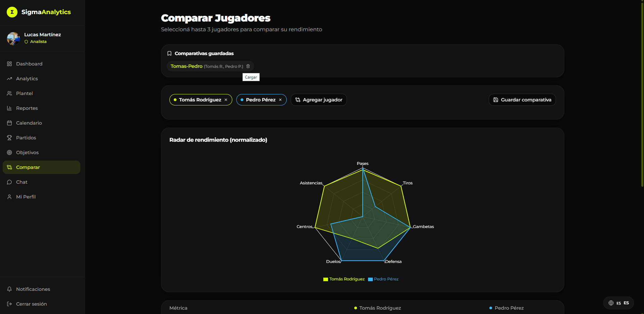
Task: Click the Partidos trophy icon
Action: 9,138
